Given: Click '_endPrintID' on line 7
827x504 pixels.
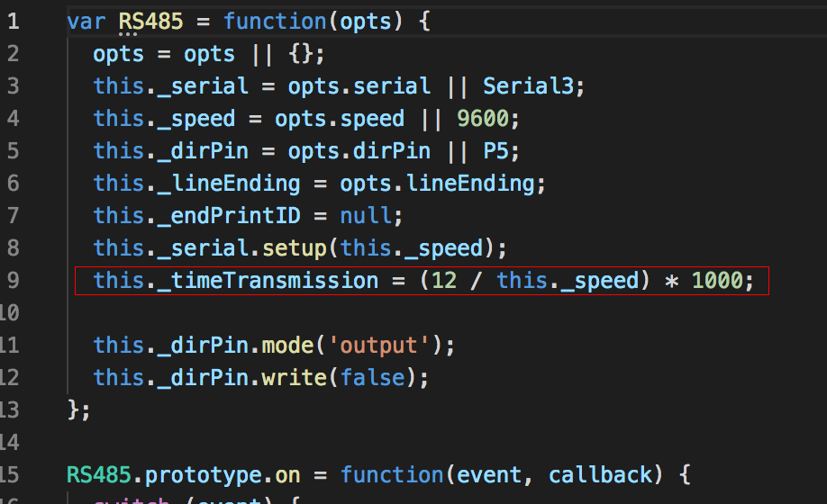Looking at the screenshot, I should pos(229,216).
